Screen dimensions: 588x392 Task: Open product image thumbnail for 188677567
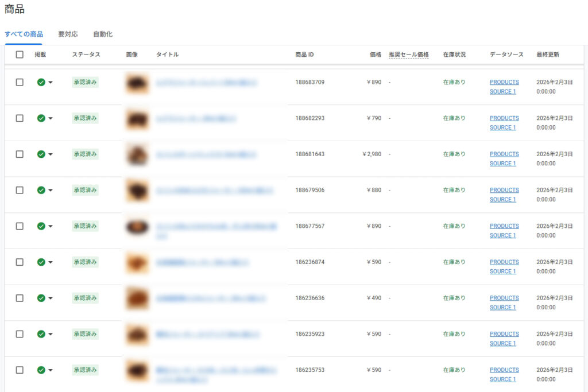click(x=137, y=227)
